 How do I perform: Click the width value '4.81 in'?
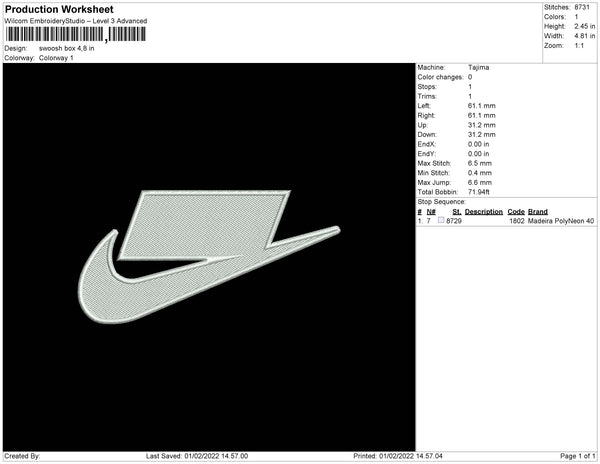(x=585, y=36)
